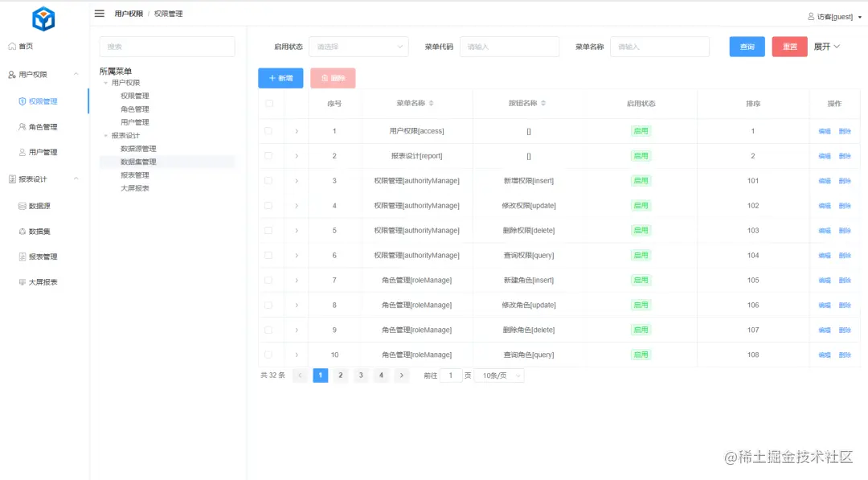Expand the first table row details
The height and width of the screenshot is (480, 868).
pyautogui.click(x=296, y=130)
